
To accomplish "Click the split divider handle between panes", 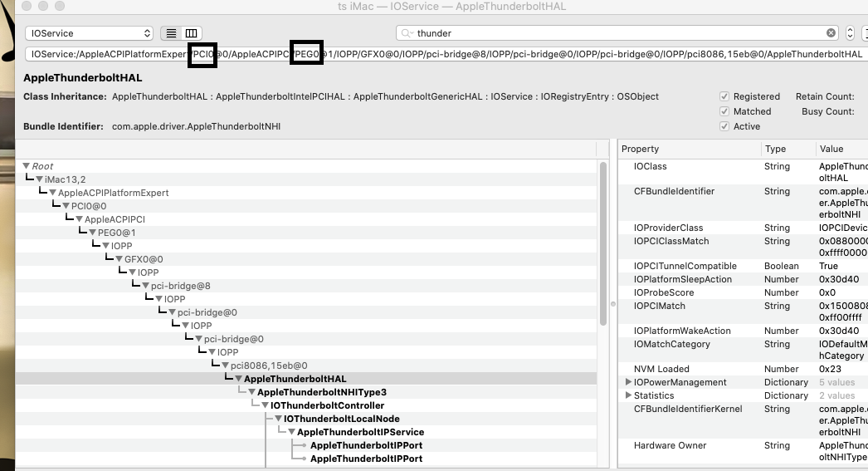I will click(612, 304).
